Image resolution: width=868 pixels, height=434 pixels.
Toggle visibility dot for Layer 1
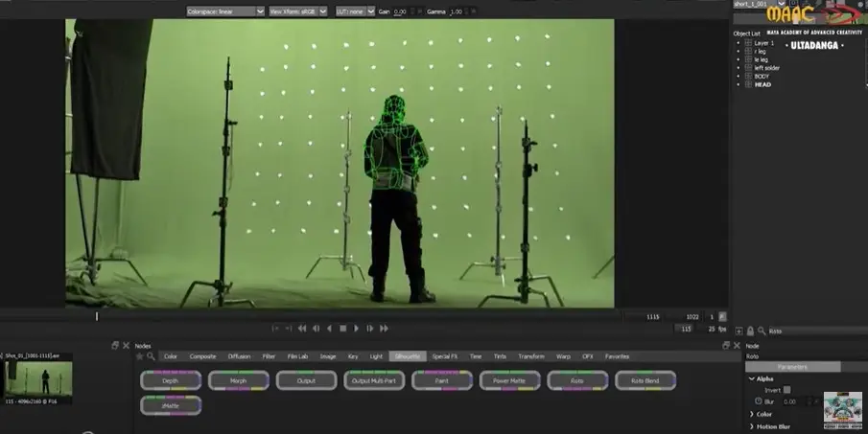738,43
